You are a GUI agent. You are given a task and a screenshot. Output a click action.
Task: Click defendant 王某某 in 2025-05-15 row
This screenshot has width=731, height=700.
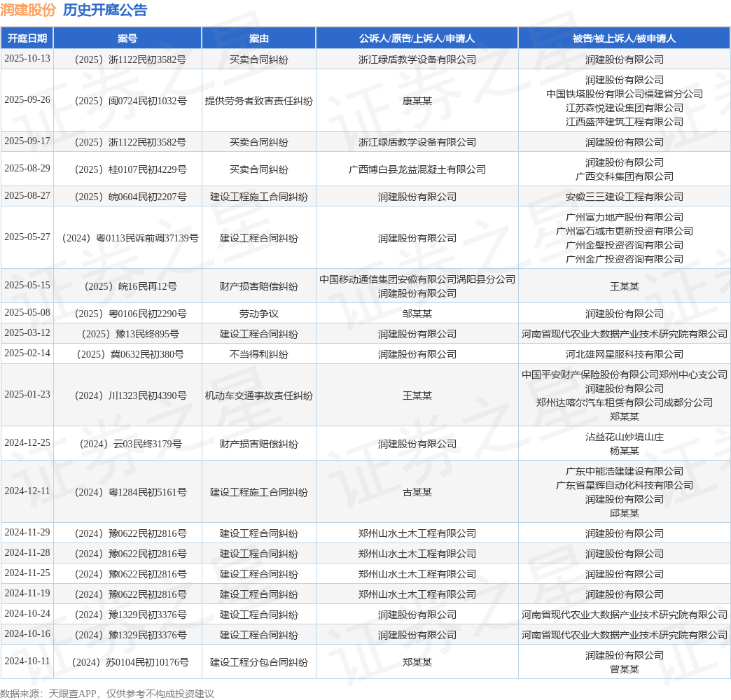(x=625, y=286)
